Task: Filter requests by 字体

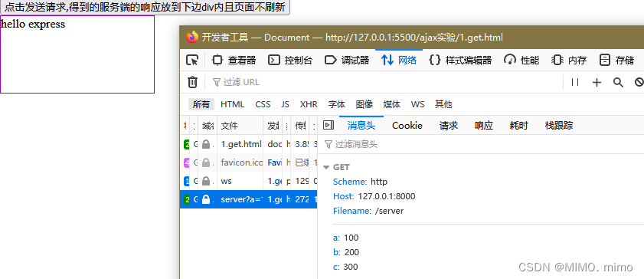Action: click(337, 104)
